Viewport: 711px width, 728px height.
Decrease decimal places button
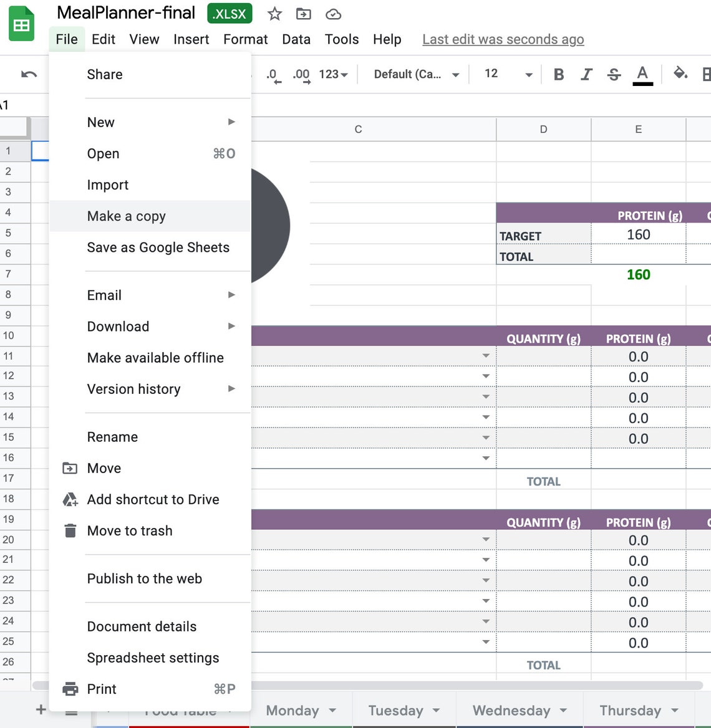274,75
